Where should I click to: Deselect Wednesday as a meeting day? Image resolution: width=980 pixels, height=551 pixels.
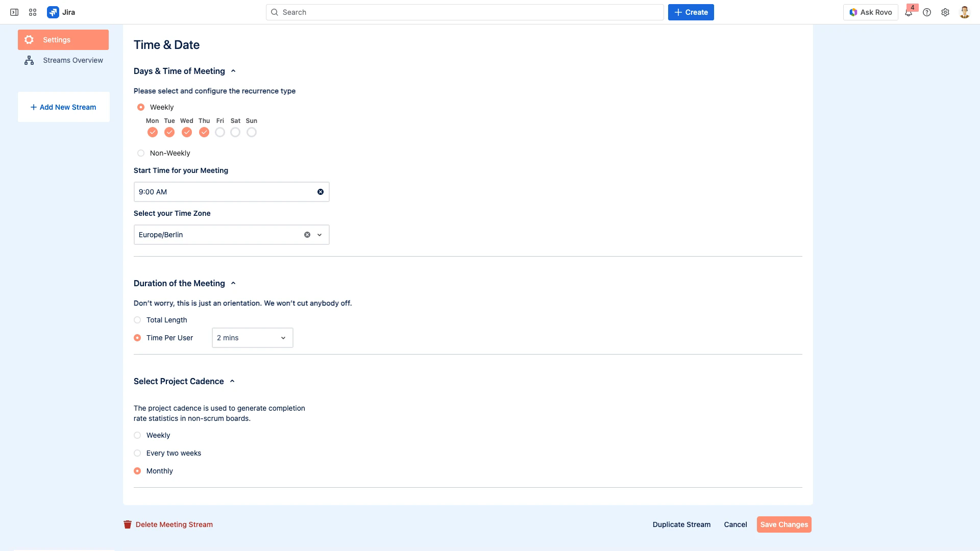click(x=187, y=132)
